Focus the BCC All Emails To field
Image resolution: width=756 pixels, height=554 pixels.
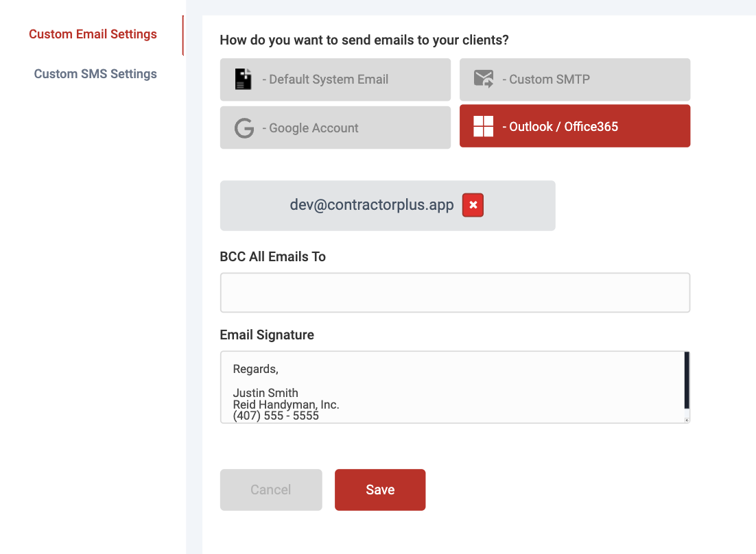point(455,293)
